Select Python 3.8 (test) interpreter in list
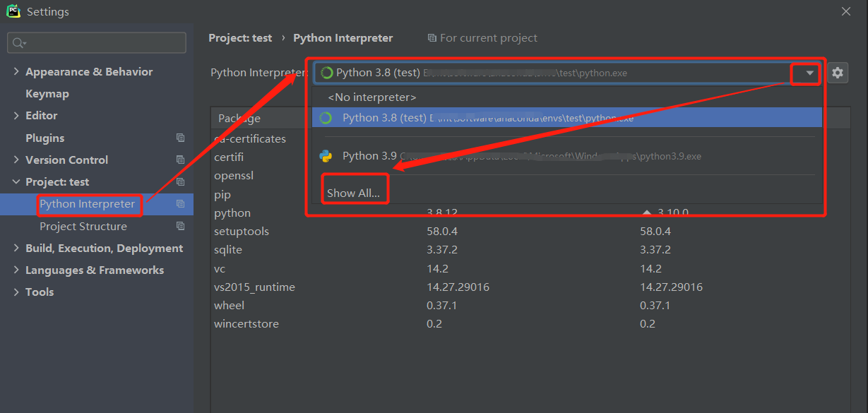Screen dimensions: 868x413 (x=567, y=118)
